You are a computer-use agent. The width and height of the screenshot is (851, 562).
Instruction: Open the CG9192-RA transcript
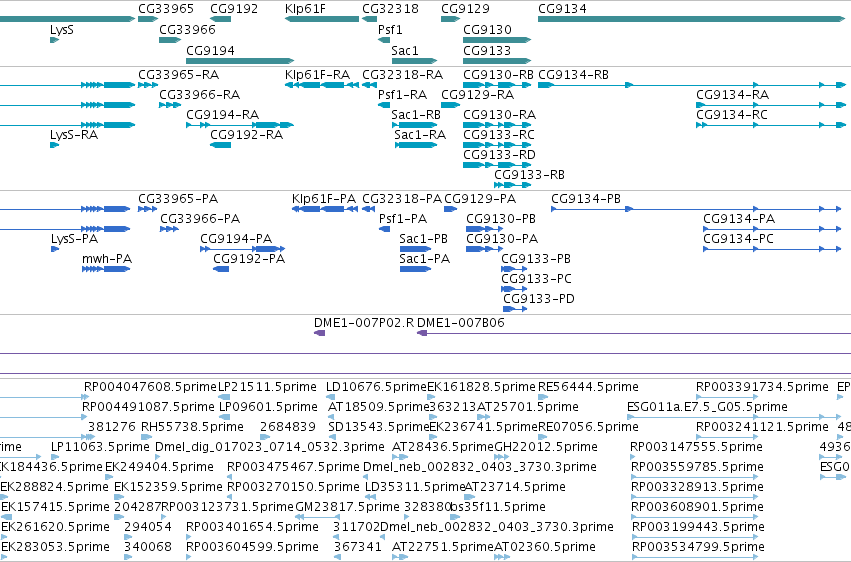click(220, 145)
